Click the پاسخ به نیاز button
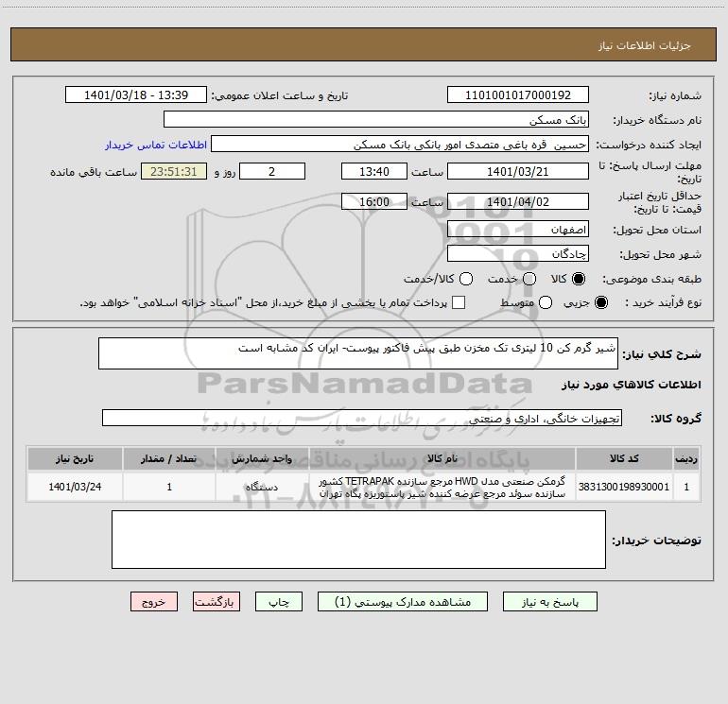728x704 pixels. point(549,601)
